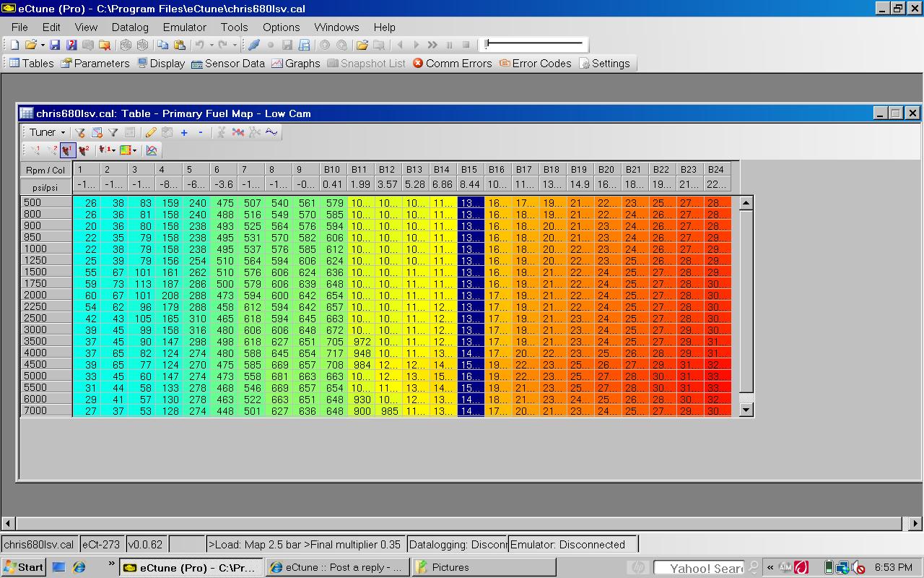924x578 pixels.
Task: Click the filter funnel icon with orange badge
Action: click(80, 132)
